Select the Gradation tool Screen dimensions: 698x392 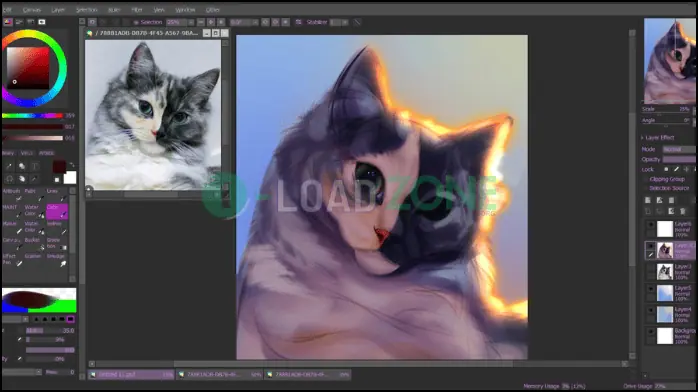(x=57, y=243)
